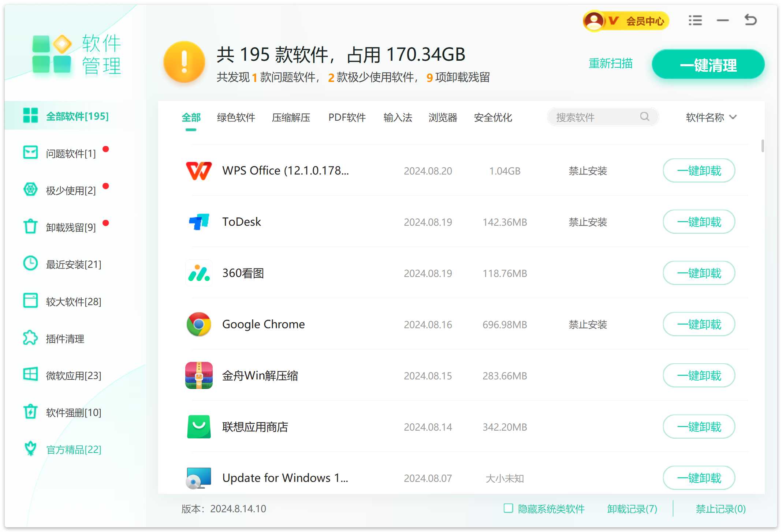This screenshot has width=782, height=532.
Task: Click the 官方精品 medal icon
Action: click(30, 448)
